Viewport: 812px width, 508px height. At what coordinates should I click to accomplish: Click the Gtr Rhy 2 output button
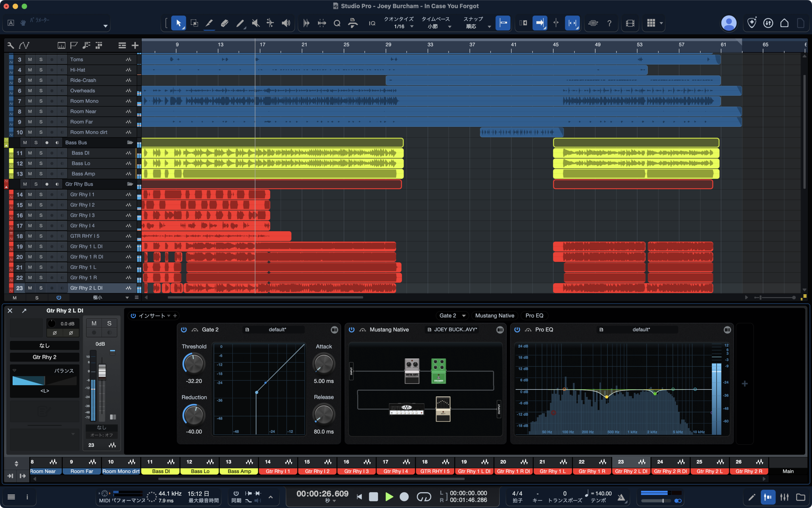(x=44, y=357)
